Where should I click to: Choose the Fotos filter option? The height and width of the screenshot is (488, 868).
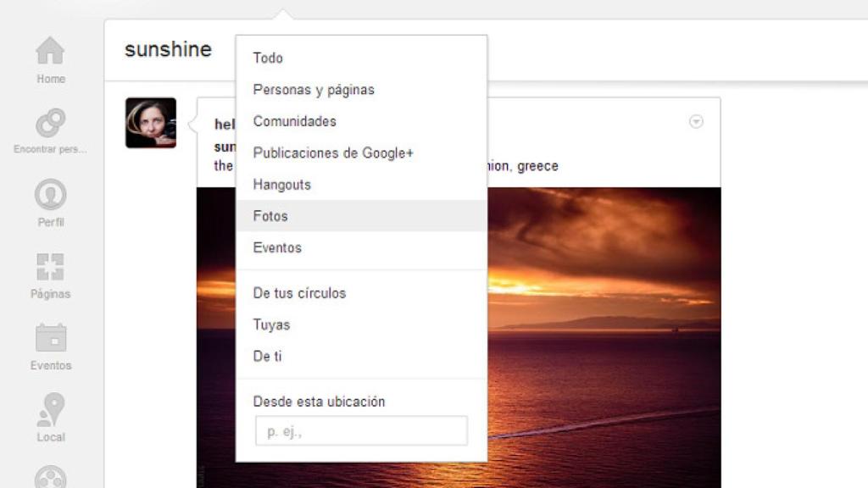270,216
